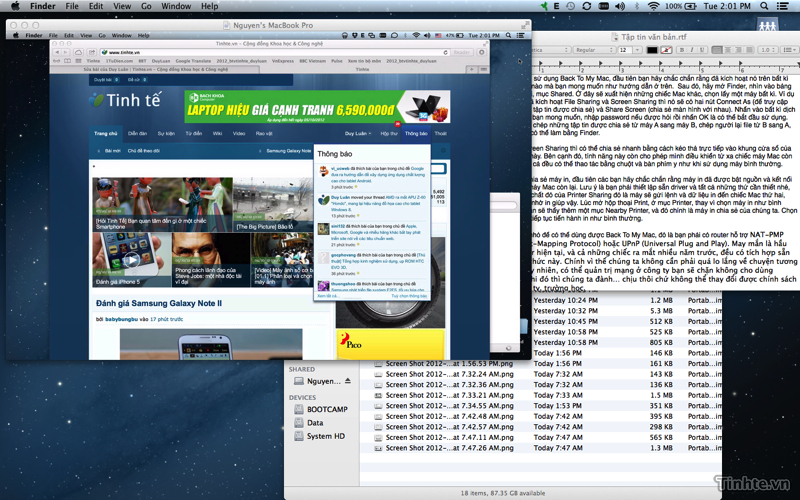Viewport: 800px width, 500px height.
Task: Open the Đánh giá Samsung Galaxy Note II article
Action: click(159, 303)
